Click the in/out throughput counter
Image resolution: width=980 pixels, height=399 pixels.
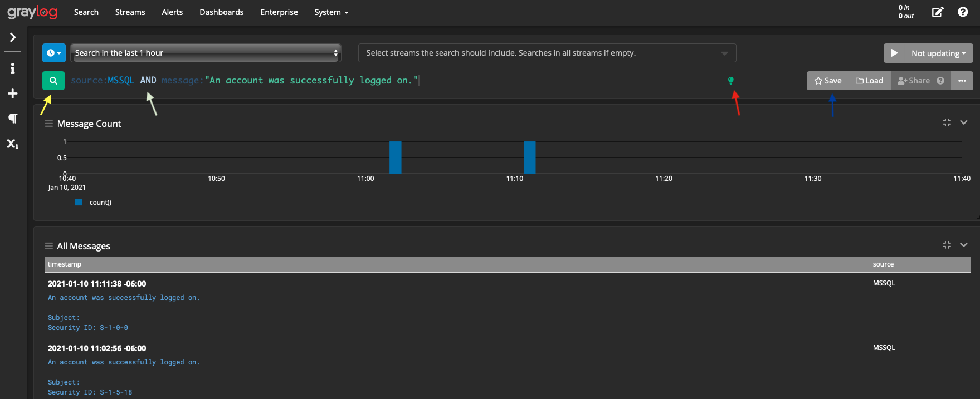coord(906,12)
